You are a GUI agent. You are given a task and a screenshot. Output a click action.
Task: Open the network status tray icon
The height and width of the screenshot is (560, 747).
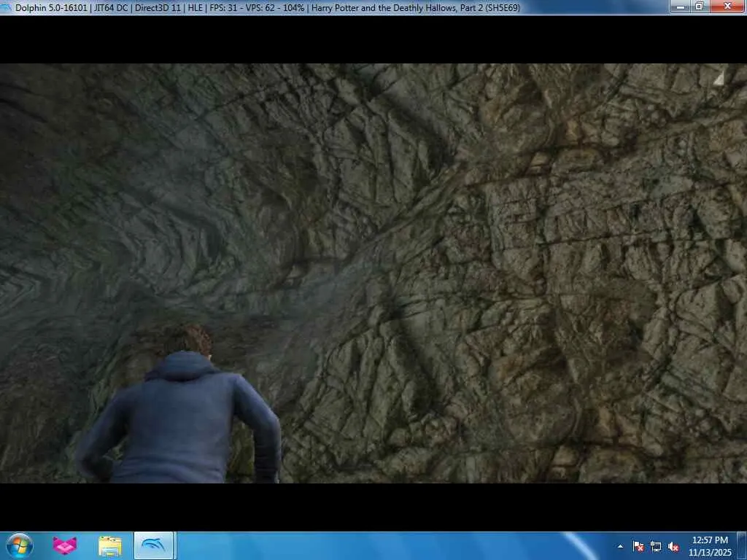click(x=656, y=547)
